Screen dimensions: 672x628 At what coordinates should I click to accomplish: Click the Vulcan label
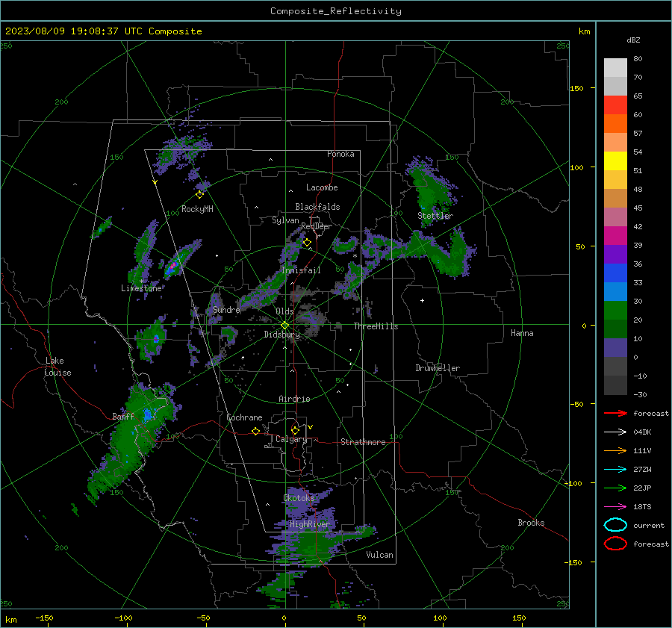379,555
